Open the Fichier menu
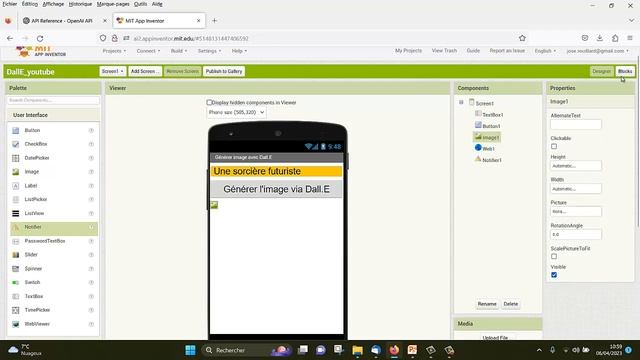This screenshot has width=640, height=360. (10, 4)
